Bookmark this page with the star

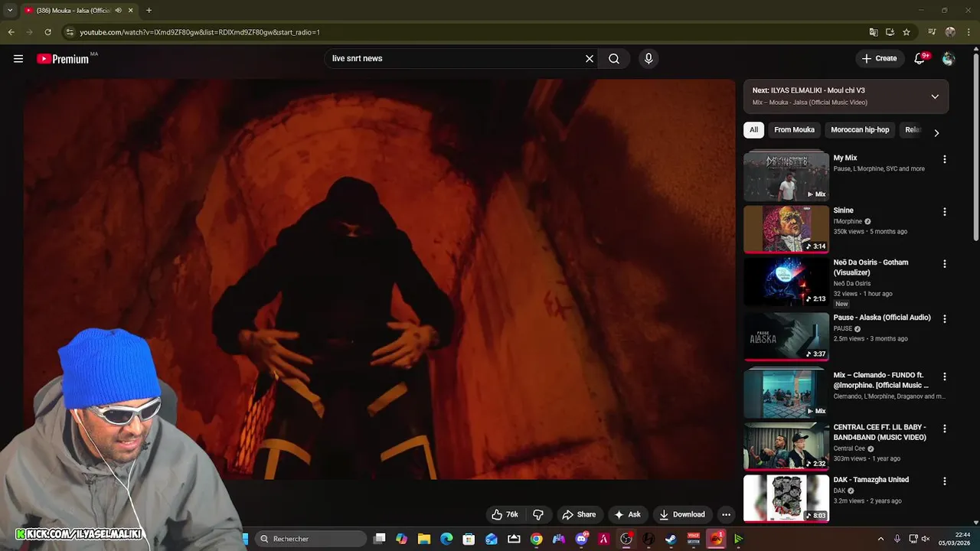906,32
